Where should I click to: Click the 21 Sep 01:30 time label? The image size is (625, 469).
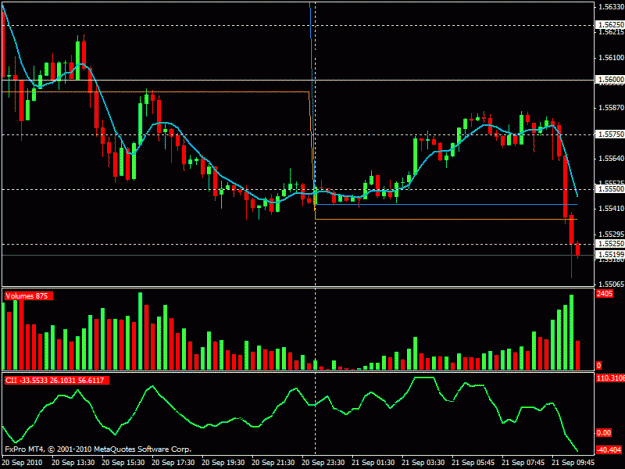click(x=373, y=463)
